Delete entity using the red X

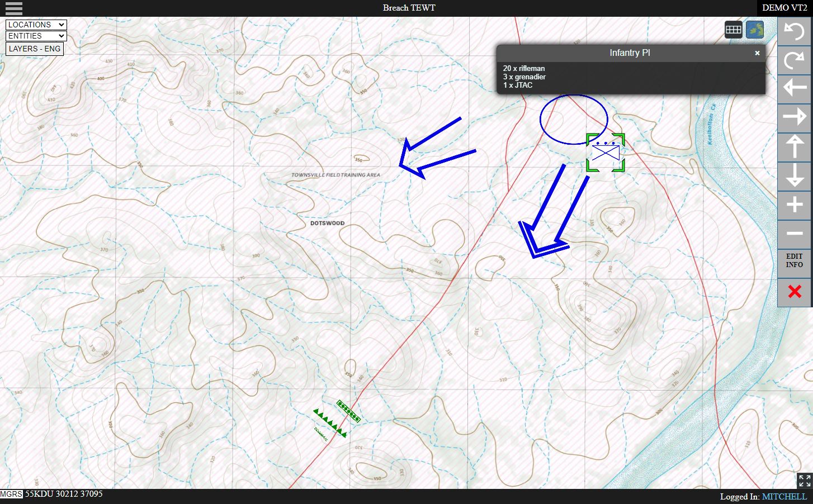[x=794, y=292]
